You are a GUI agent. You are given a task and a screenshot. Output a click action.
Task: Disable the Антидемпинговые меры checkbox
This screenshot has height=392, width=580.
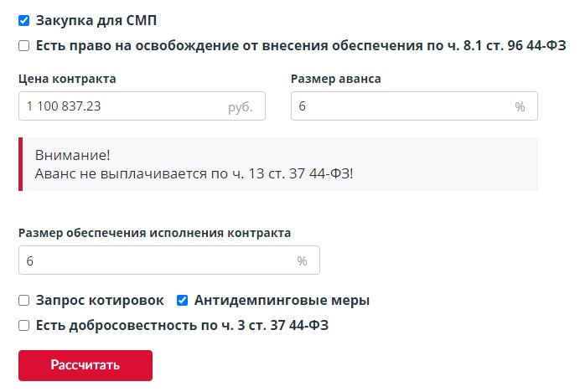point(182,300)
